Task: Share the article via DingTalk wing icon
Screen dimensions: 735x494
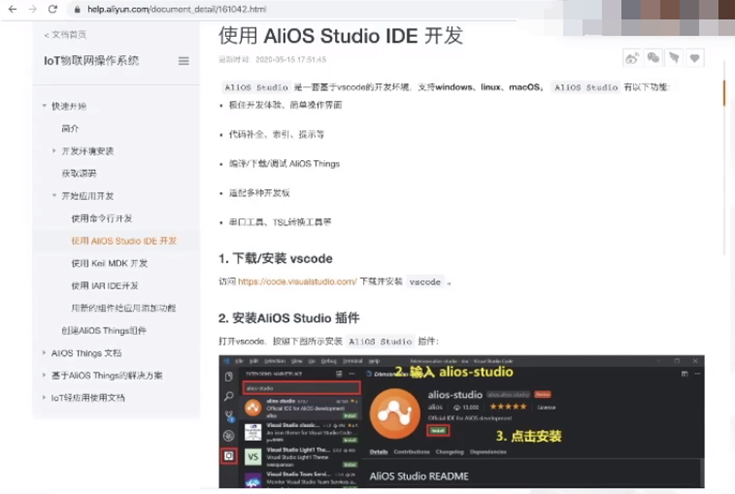Action: [x=674, y=58]
